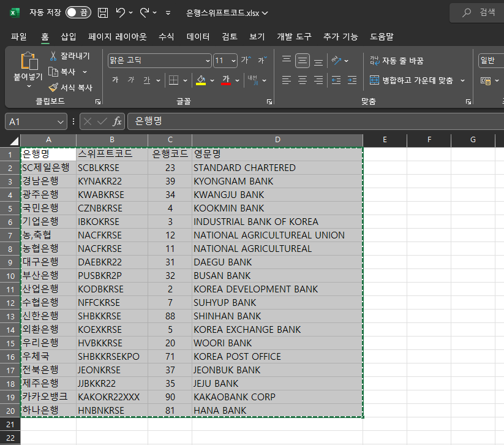
Task: Switch to the 데이터 tab
Action: click(198, 37)
